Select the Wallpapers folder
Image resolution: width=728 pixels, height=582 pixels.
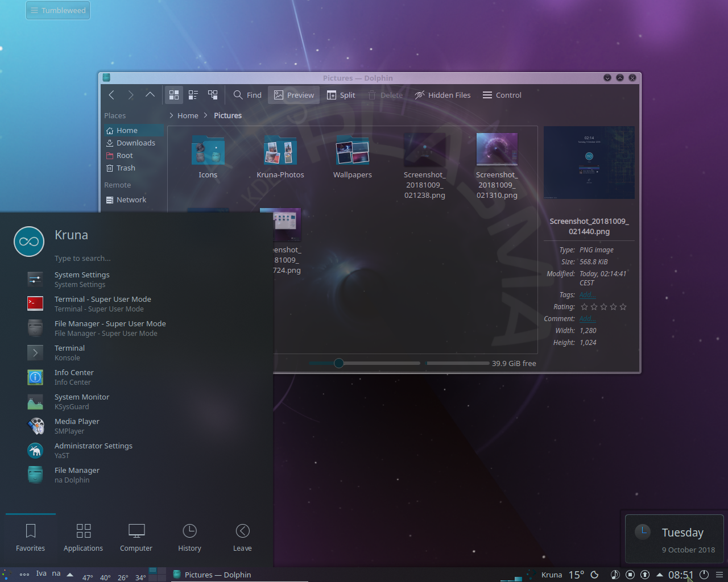[x=353, y=156]
